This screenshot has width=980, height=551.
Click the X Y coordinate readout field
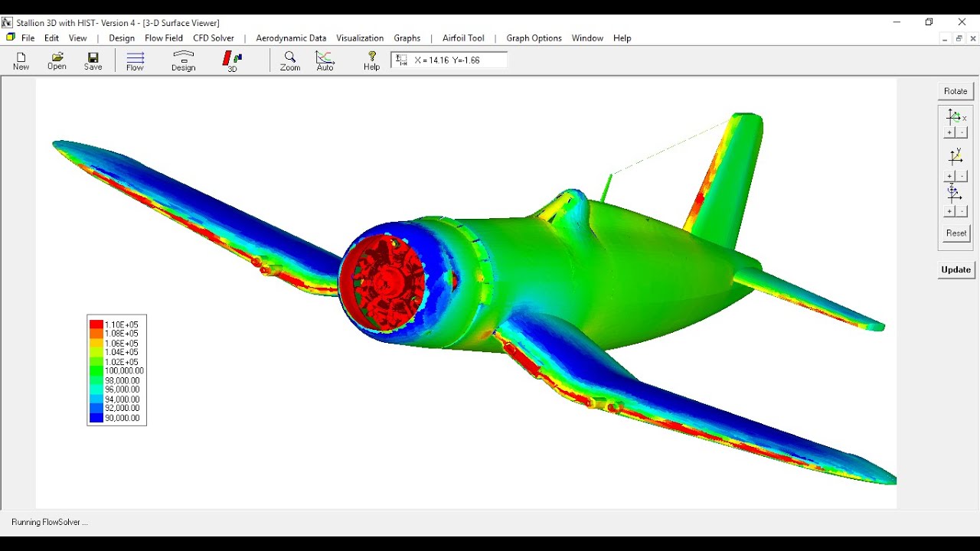449,60
